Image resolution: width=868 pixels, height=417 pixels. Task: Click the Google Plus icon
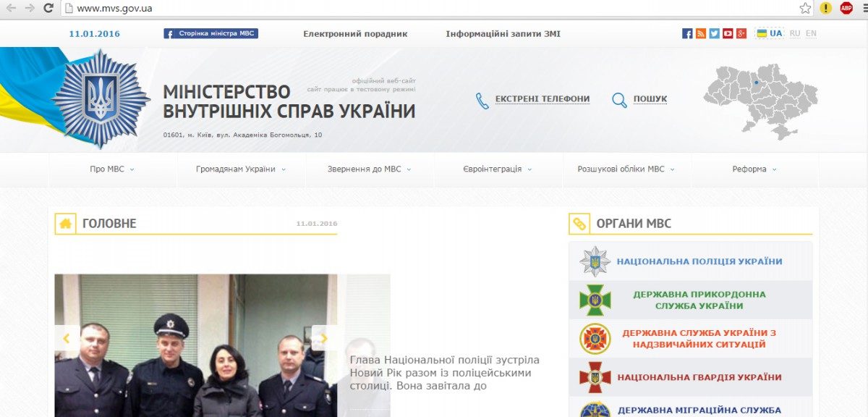pyautogui.click(x=741, y=33)
